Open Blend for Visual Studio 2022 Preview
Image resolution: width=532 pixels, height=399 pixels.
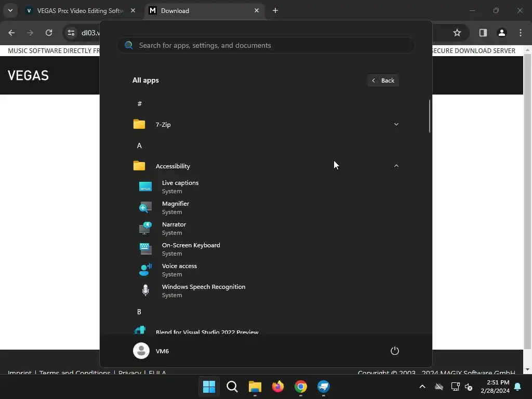265,331
